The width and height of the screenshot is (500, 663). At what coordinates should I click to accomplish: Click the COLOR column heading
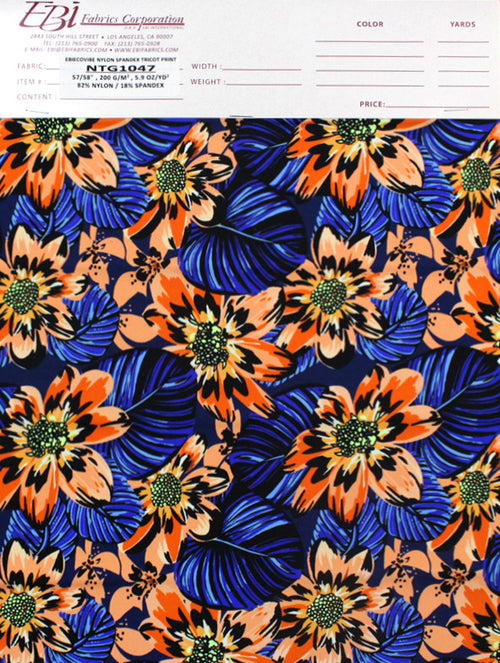click(370, 24)
